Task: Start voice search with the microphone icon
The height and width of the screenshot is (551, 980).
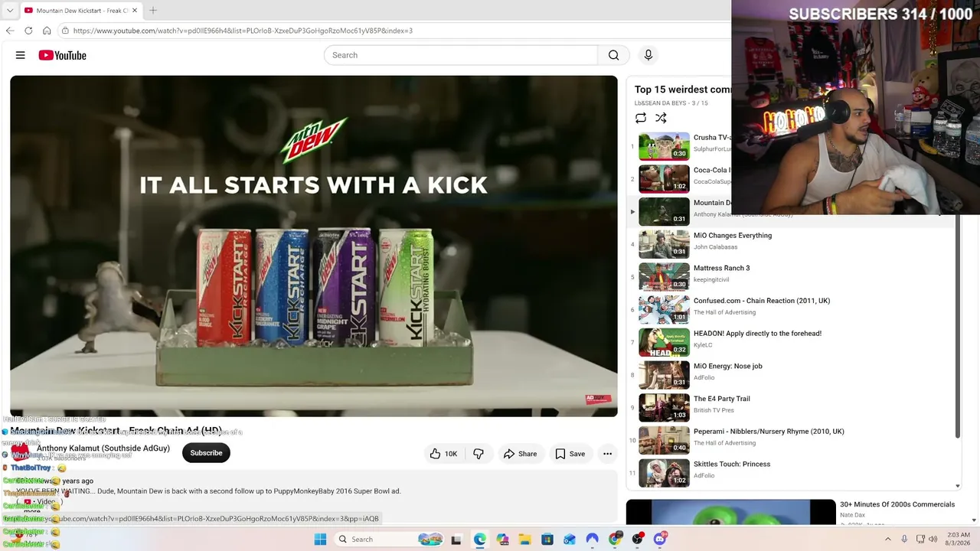Action: 648,55
